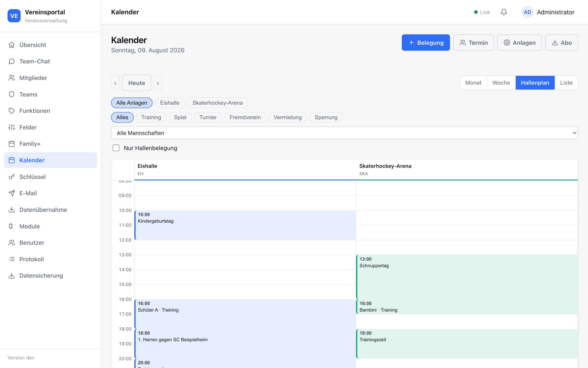Click the Benutzer users icon
Viewport: 588px width, 368px height.
tap(12, 243)
